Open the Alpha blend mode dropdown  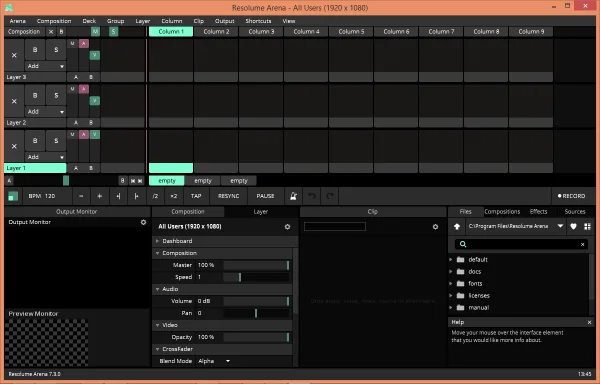coord(214,361)
